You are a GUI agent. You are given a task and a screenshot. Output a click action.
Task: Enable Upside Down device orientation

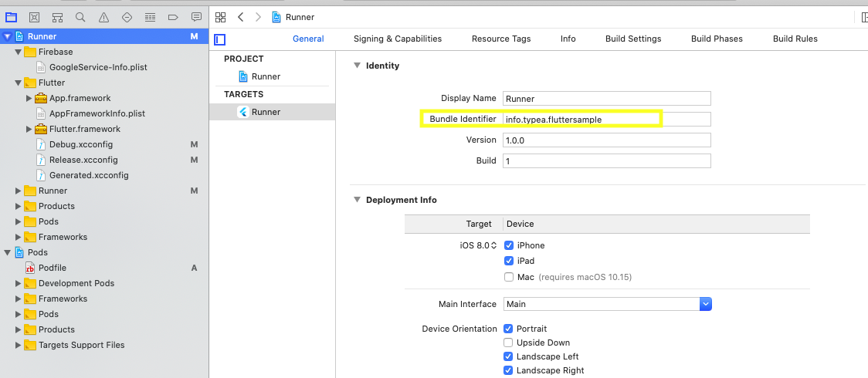(509, 343)
